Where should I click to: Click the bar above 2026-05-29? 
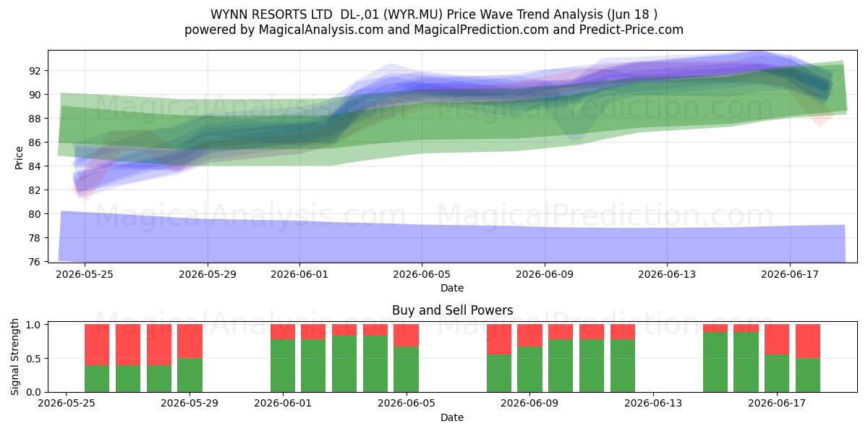(x=190, y=358)
